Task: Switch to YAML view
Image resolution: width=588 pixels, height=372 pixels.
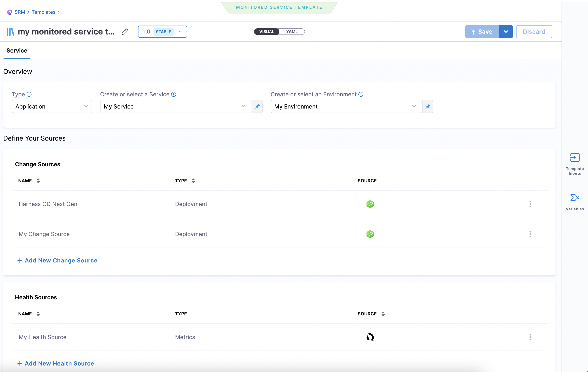Action: 292,32
